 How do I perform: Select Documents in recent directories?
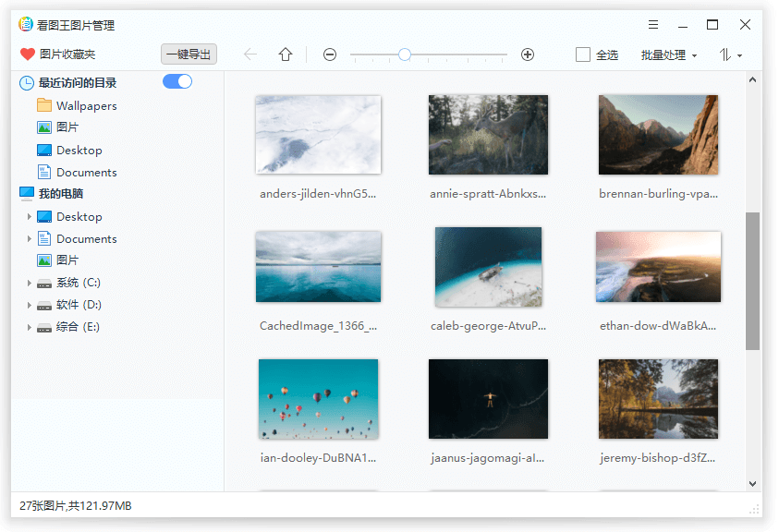coord(87,173)
